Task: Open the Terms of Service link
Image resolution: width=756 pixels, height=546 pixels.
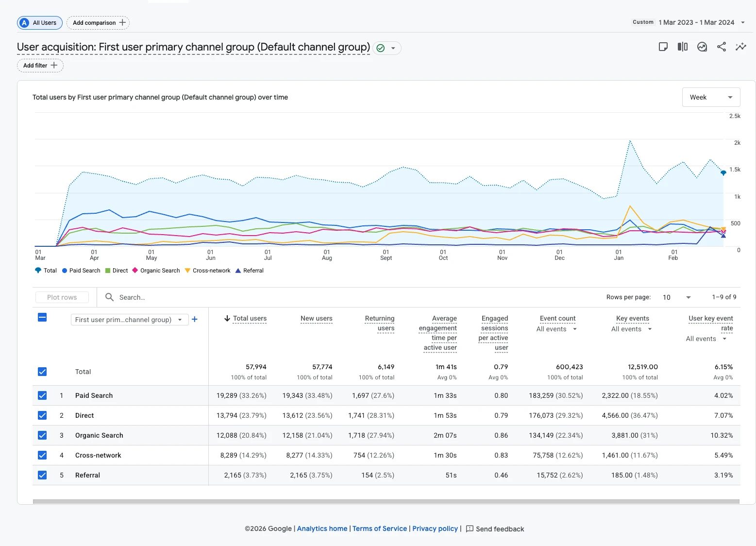Action: point(380,529)
